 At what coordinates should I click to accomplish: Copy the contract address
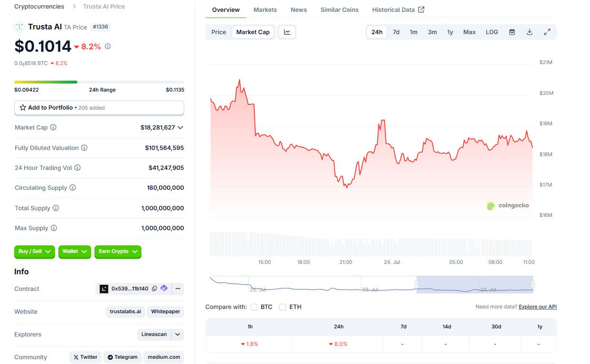pos(154,289)
